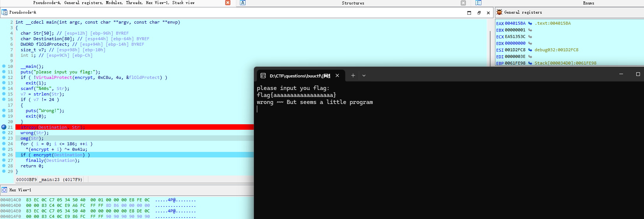Click the Pseudocode-A panel icon
This screenshot has height=219, width=644.
(x=4, y=12)
